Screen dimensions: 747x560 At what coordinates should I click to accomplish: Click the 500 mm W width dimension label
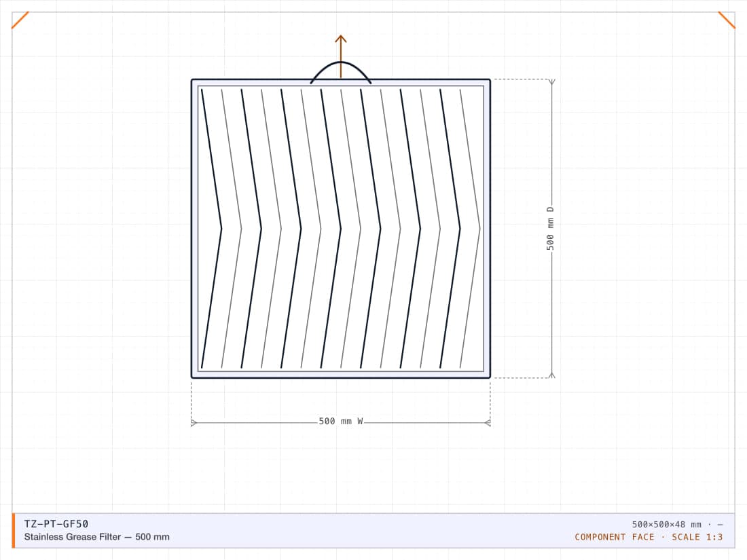341,422
